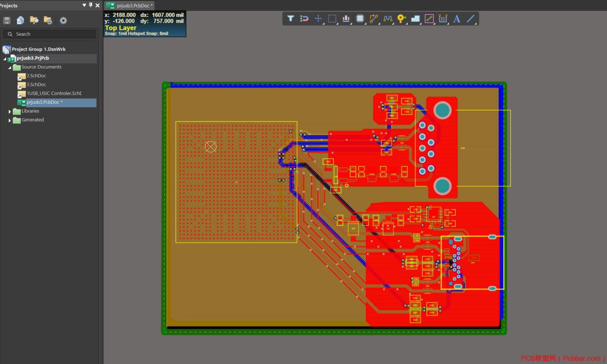Click the Project Options folder-gear icon
This screenshot has width=607, height=364.
coord(48,20)
